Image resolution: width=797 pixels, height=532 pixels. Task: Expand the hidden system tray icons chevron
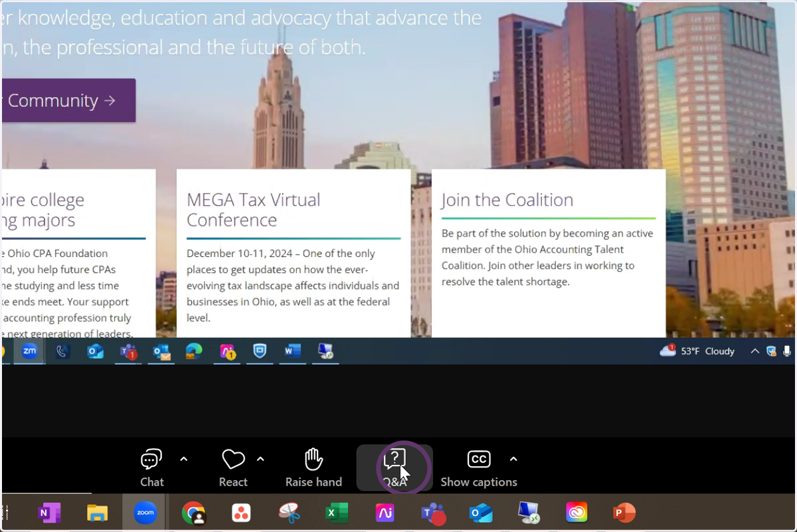(x=754, y=351)
